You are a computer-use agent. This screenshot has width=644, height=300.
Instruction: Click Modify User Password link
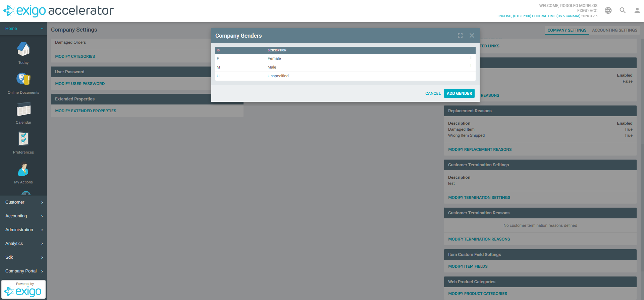coord(80,84)
